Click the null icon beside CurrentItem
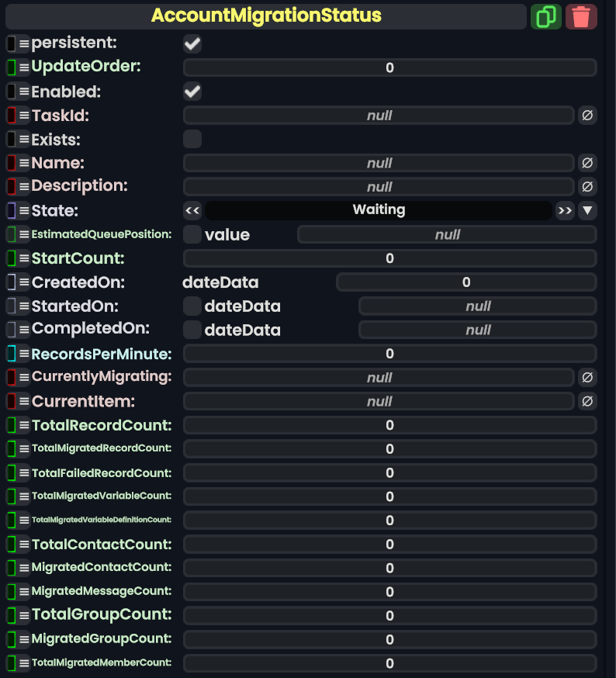The height and width of the screenshot is (678, 616). [x=587, y=401]
